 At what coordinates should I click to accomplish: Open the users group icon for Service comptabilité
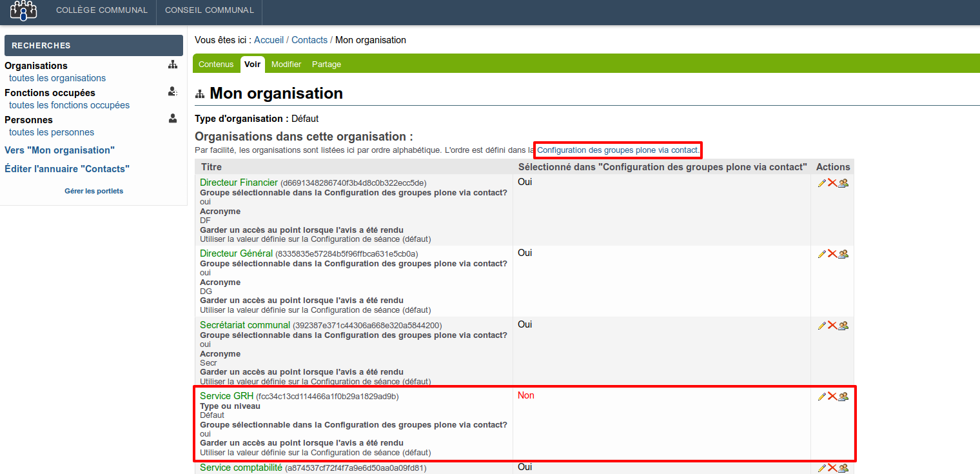point(843,468)
